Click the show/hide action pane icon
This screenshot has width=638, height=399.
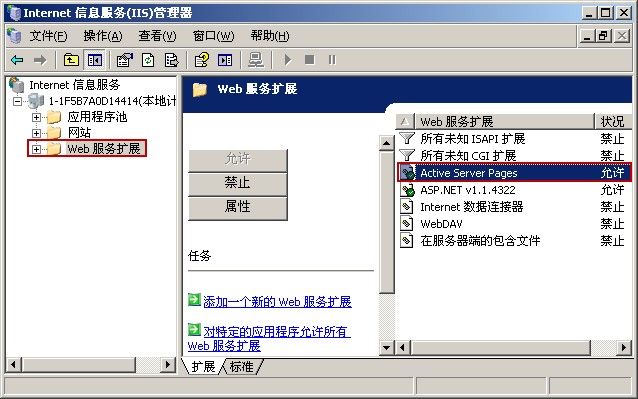coord(225,60)
